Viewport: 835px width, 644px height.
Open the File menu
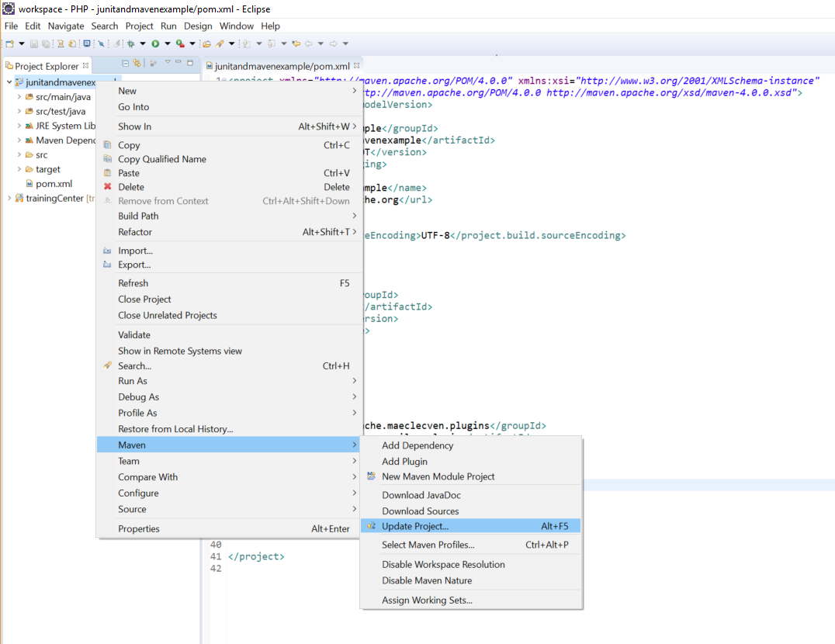11,26
